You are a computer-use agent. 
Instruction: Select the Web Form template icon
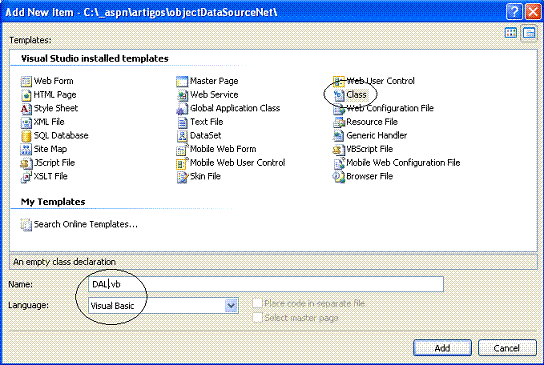pos(26,81)
